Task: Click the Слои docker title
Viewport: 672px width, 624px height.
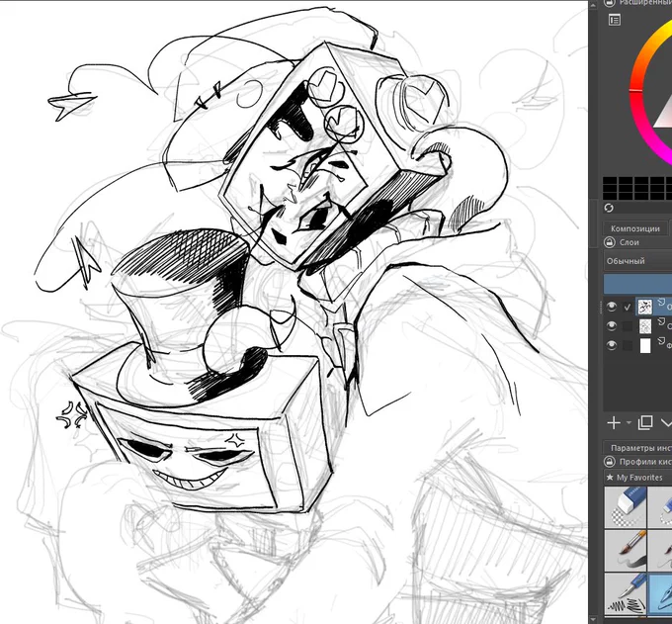Action: click(630, 242)
